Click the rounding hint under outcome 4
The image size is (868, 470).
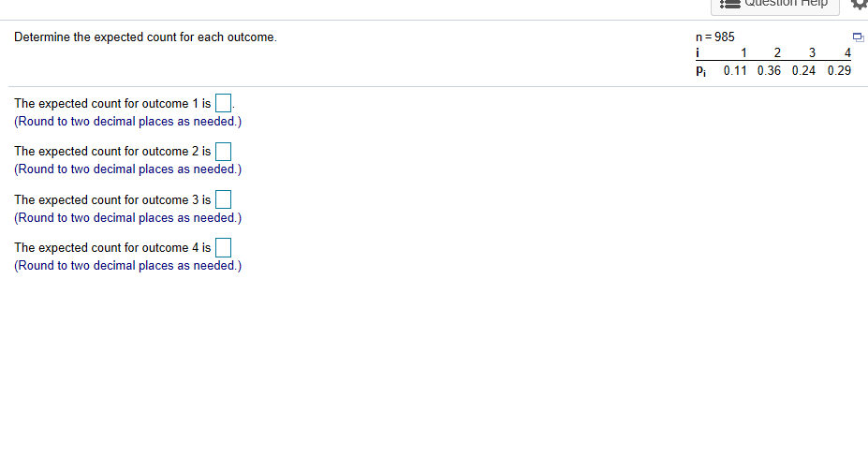coord(128,265)
